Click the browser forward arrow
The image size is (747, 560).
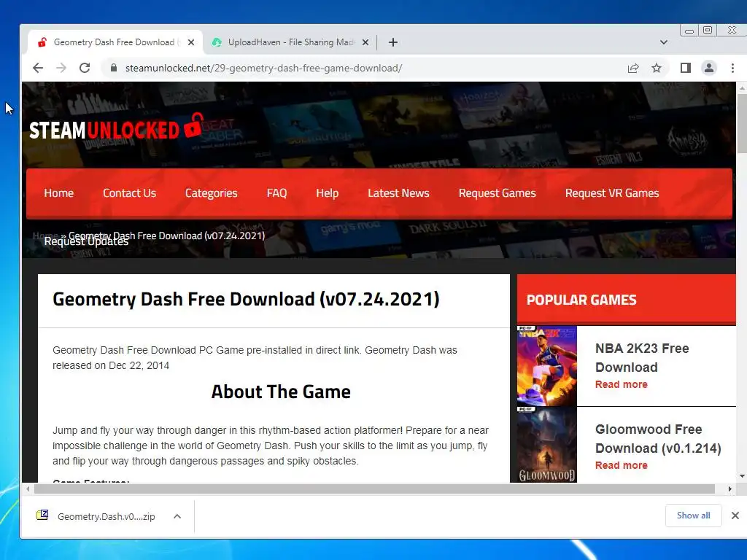[61, 68]
